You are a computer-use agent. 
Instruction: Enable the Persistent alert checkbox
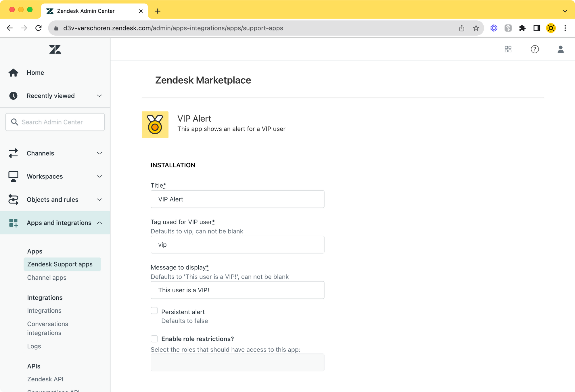click(154, 311)
